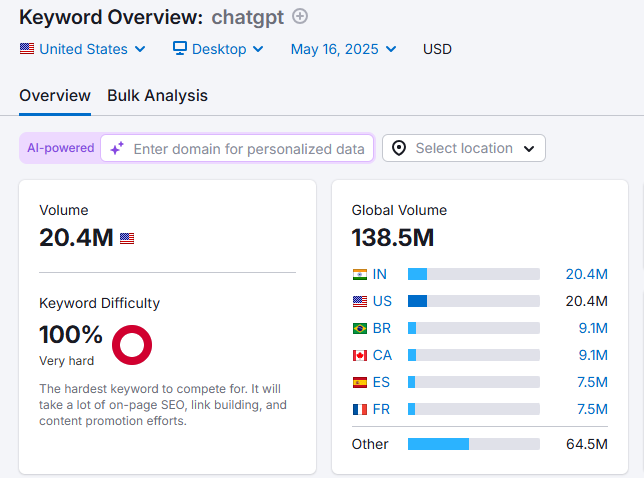Click the Canada flag icon
Screen dimensions: 644x478
pyautogui.click(x=360, y=355)
